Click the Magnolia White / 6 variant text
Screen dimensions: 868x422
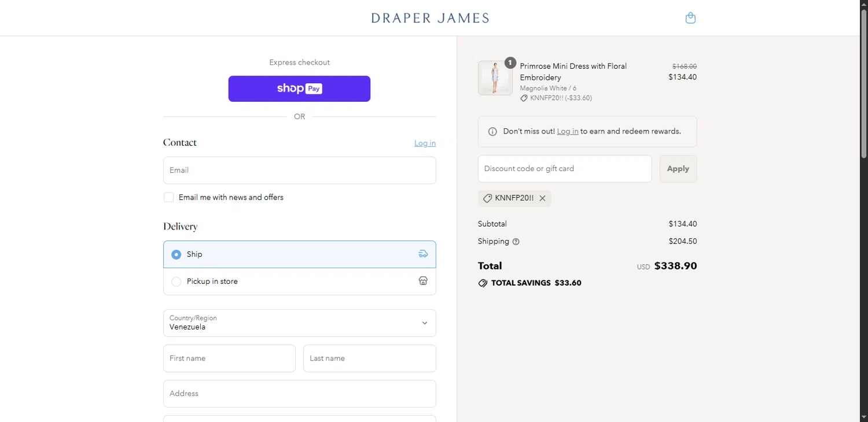pos(548,88)
